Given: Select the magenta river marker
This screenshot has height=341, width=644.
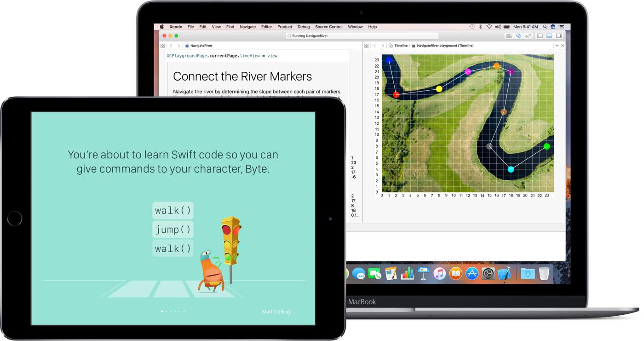Looking at the screenshot, I should pyautogui.click(x=468, y=72).
